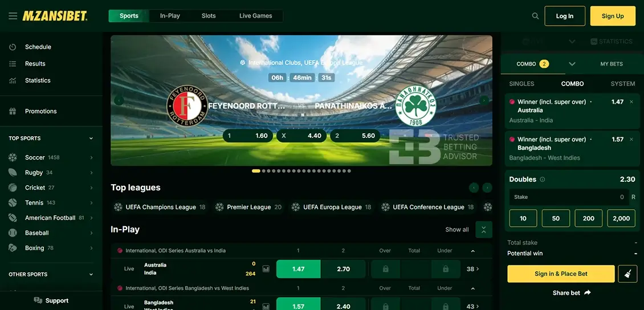Screen dimensions: 644x310
Task: Click the search magnifier icon
Action: [x=535, y=16]
